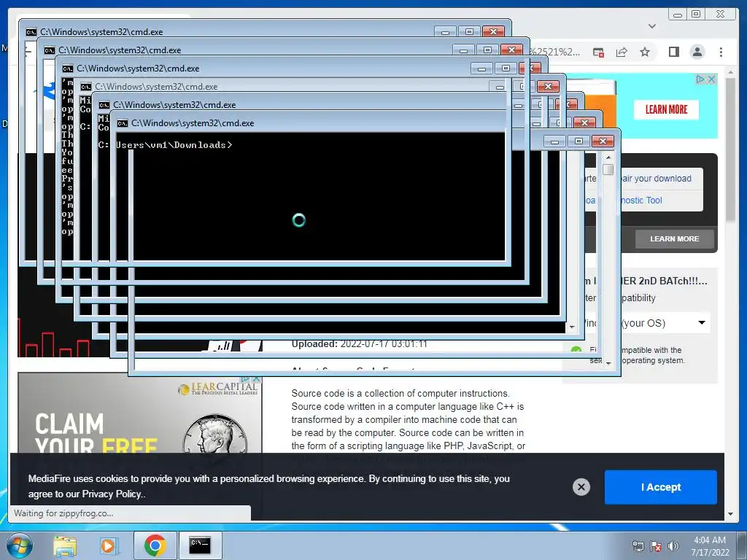The width and height of the screenshot is (747, 560).
Task: Click the browser scrollbar down arrow
Action: [x=730, y=514]
